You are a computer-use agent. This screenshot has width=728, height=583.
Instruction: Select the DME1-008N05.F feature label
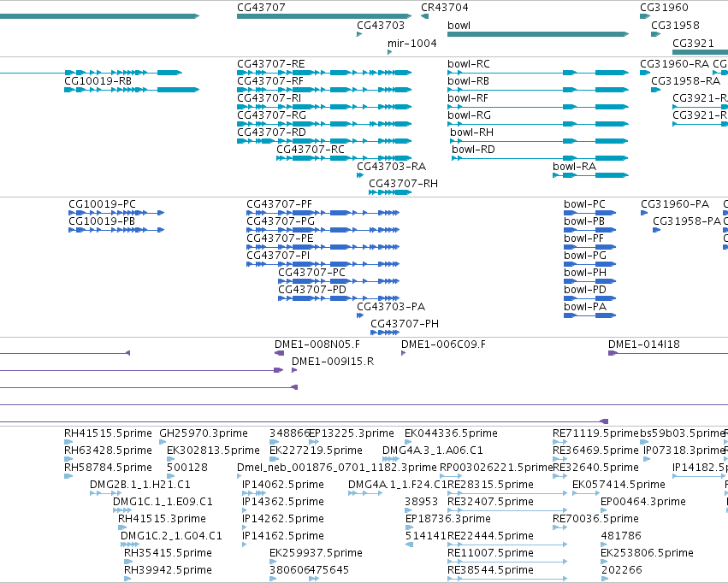pos(317,344)
